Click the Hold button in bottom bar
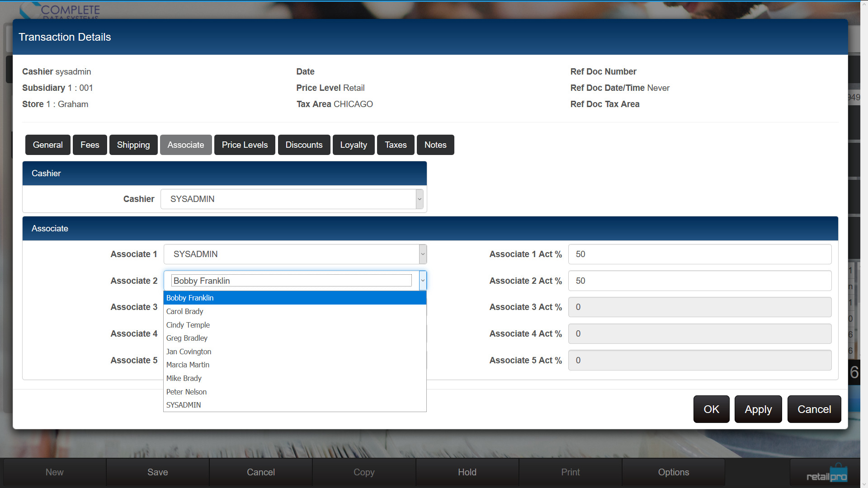Image resolution: width=868 pixels, height=488 pixels. tap(467, 472)
